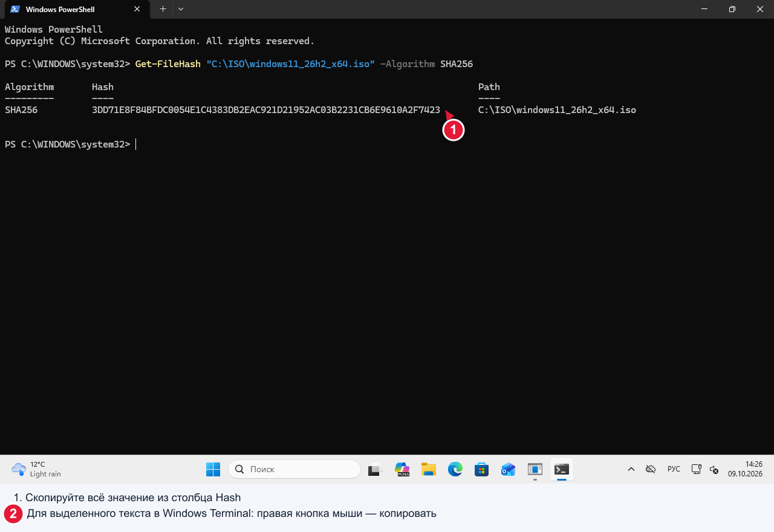Click the SHA256 hash value in the output

point(266,110)
